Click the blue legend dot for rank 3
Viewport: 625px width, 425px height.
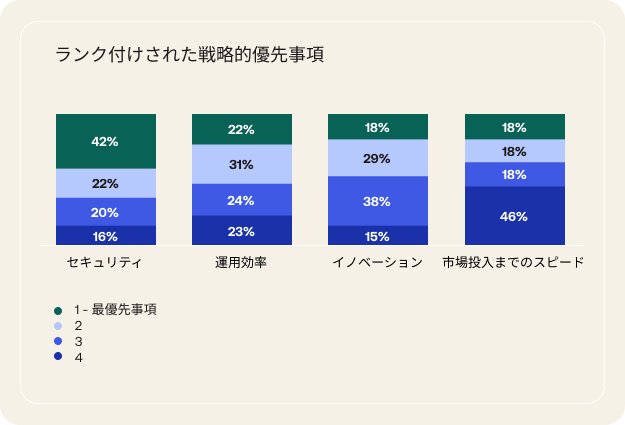click(58, 342)
